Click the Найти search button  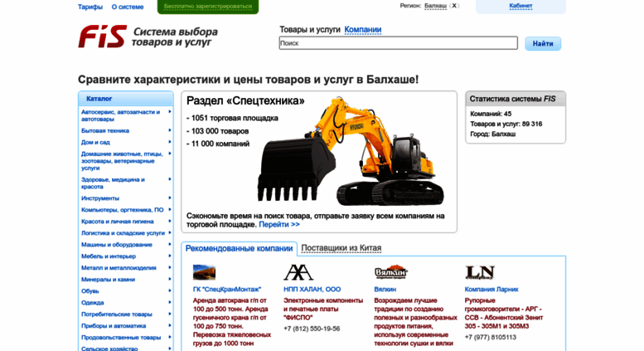click(x=543, y=43)
